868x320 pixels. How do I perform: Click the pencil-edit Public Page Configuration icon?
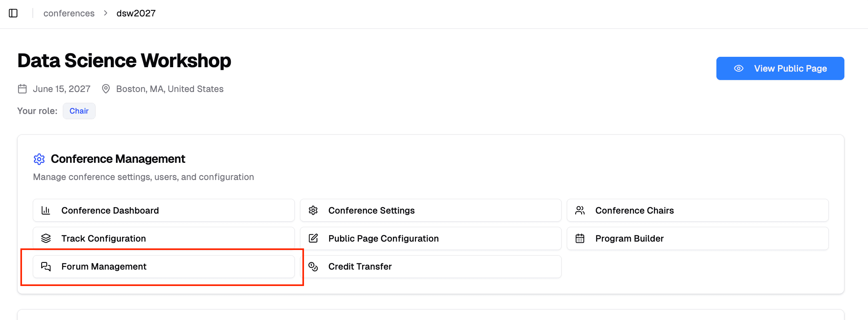[x=313, y=238]
